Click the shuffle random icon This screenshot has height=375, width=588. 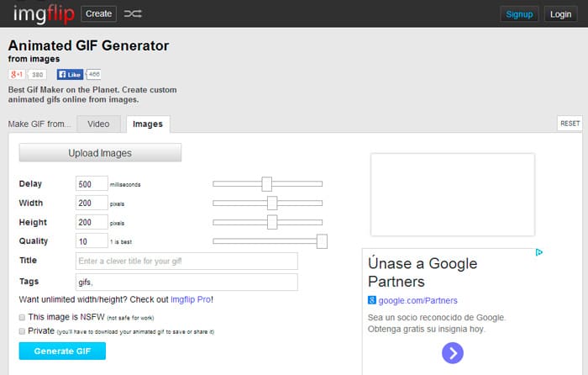click(x=133, y=14)
